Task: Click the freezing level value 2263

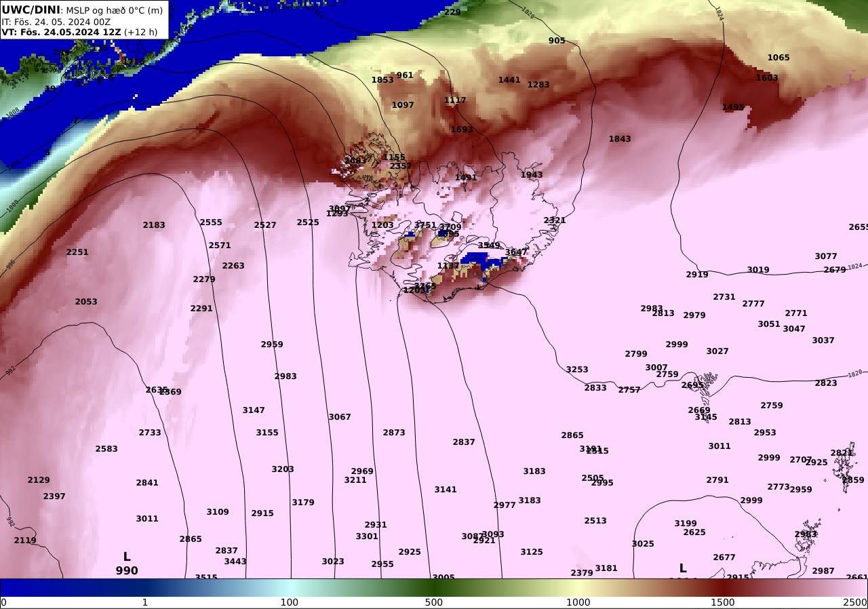Action: coord(233,266)
